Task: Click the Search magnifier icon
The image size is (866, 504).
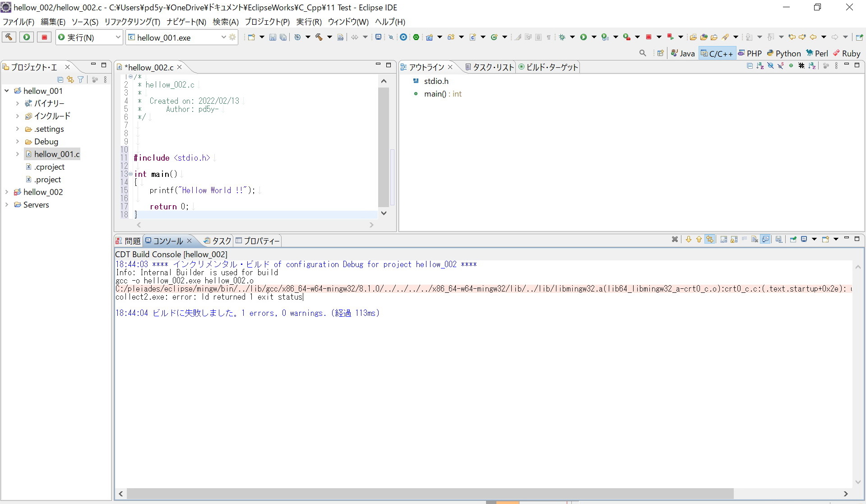Action: (643, 53)
